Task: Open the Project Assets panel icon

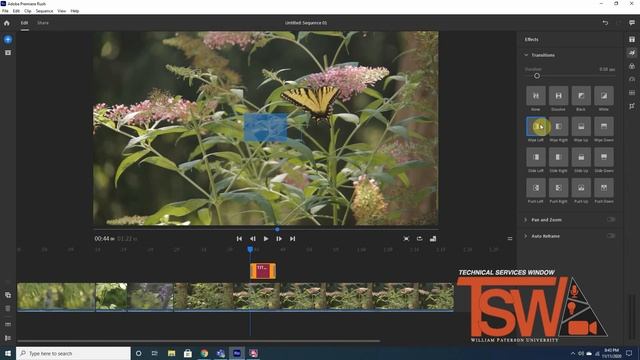Action: 8,53
